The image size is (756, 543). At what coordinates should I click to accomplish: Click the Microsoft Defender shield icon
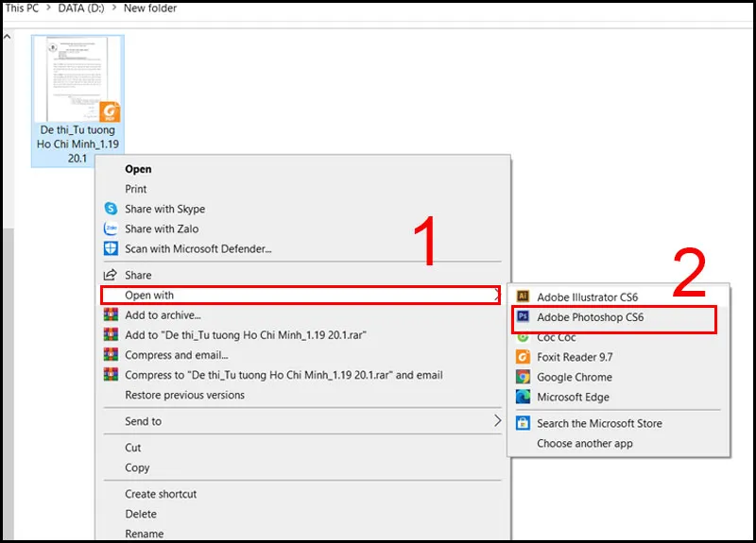tap(111, 248)
